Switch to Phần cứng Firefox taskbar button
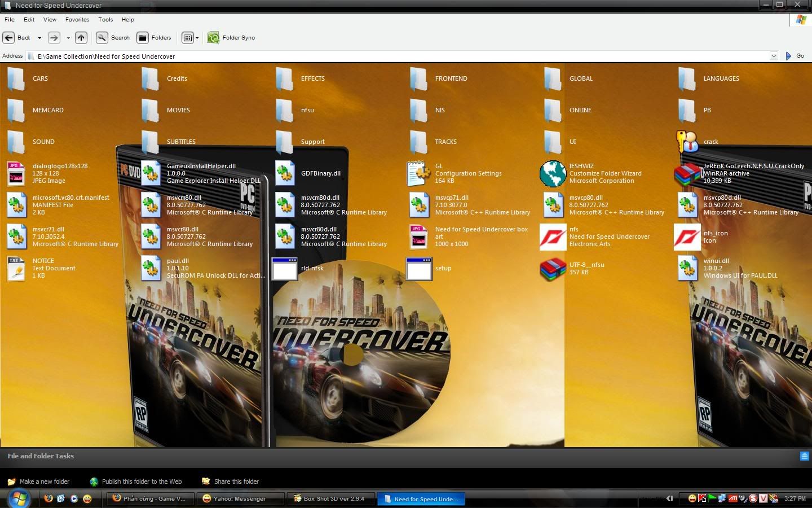Viewport: 812px width, 508px height. (x=151, y=498)
